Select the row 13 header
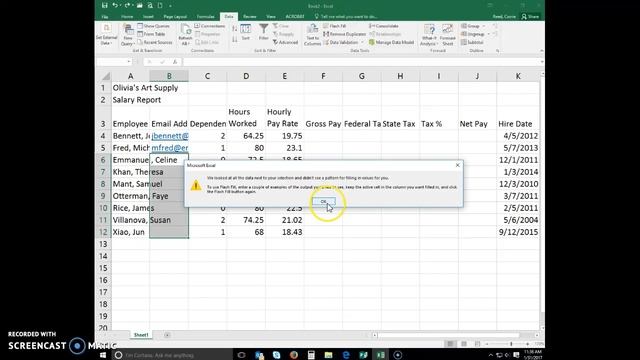This screenshot has width=640, height=360. click(103, 244)
